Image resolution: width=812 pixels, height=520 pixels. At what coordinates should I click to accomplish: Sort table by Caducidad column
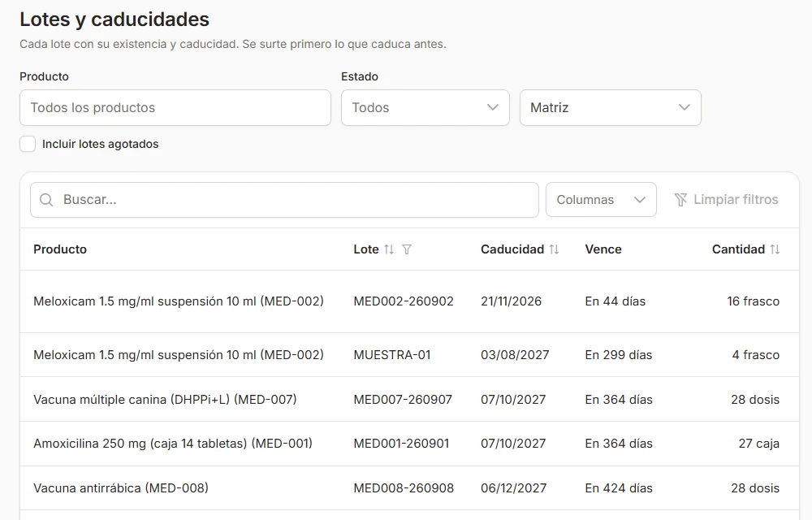[554, 249]
